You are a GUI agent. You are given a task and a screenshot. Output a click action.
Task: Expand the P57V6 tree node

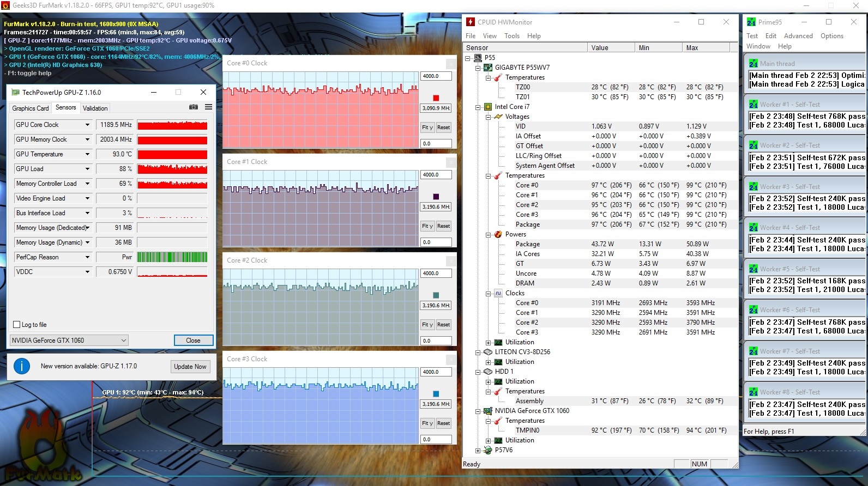click(478, 450)
